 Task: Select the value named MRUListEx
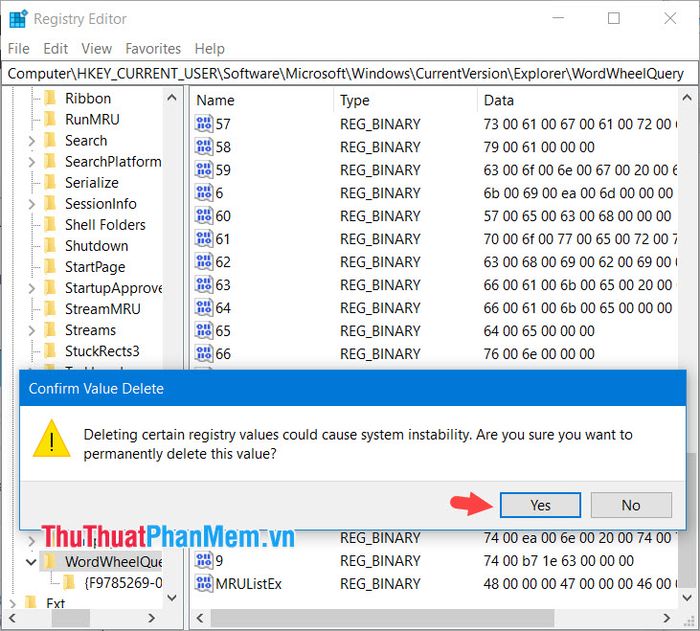[249, 584]
